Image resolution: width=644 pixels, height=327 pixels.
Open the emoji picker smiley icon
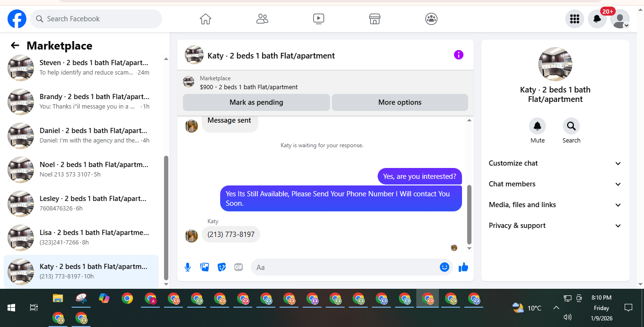(445, 267)
